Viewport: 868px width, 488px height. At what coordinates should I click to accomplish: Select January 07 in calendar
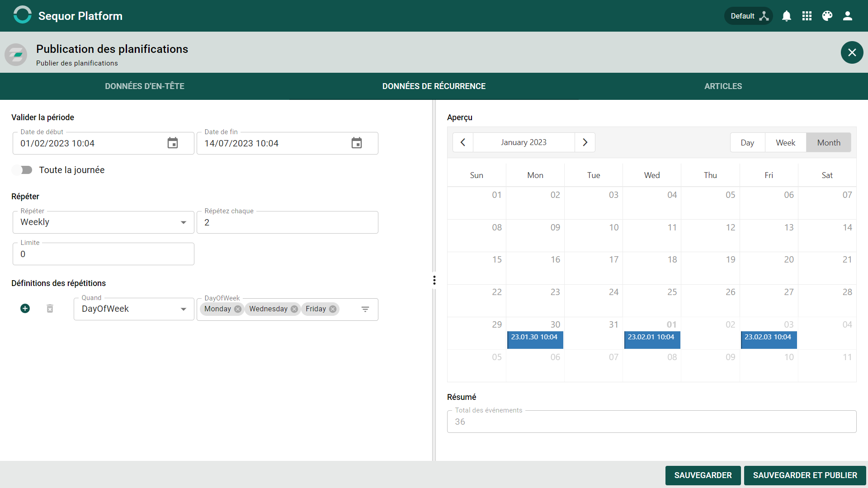pos(827,203)
